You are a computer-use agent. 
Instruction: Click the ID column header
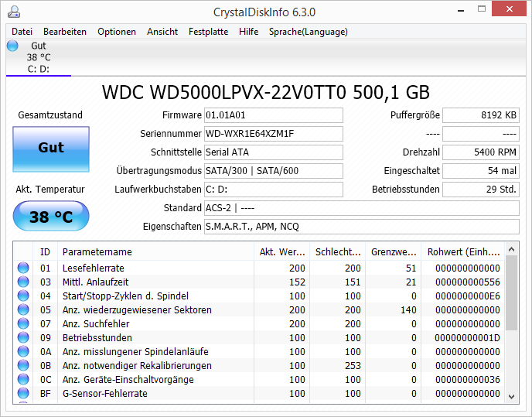45,251
